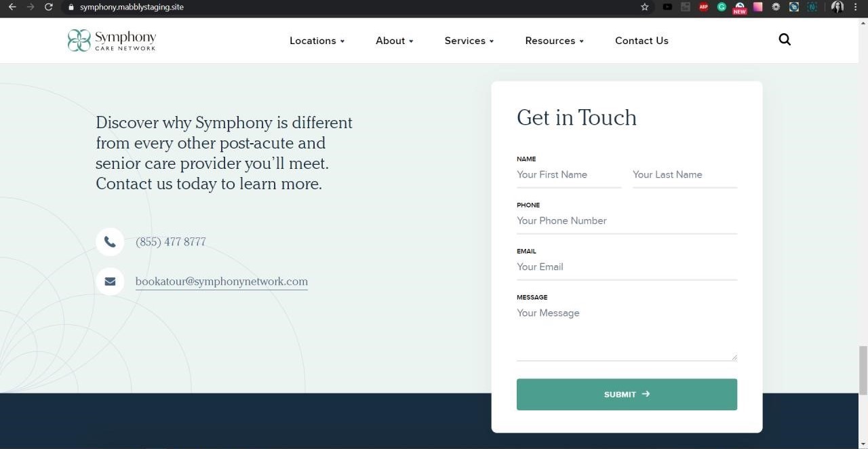Screen dimensions: 868x449
Task: Click the blue square translate-style extension icon
Action: coord(794,7)
